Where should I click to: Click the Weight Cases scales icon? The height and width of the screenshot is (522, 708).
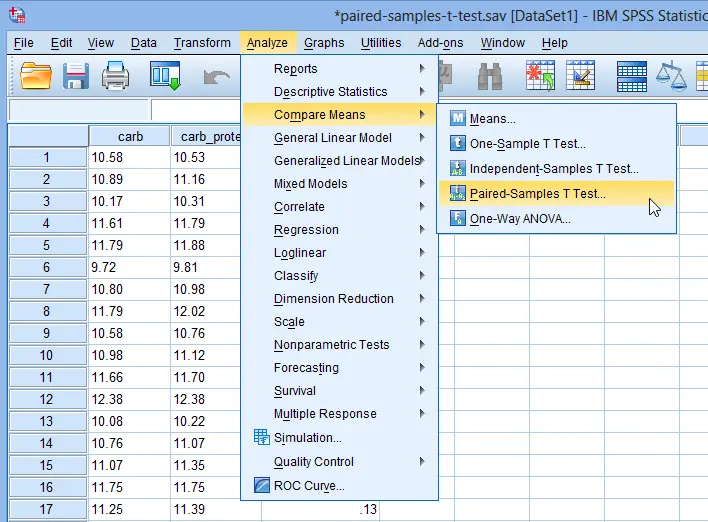pos(671,76)
